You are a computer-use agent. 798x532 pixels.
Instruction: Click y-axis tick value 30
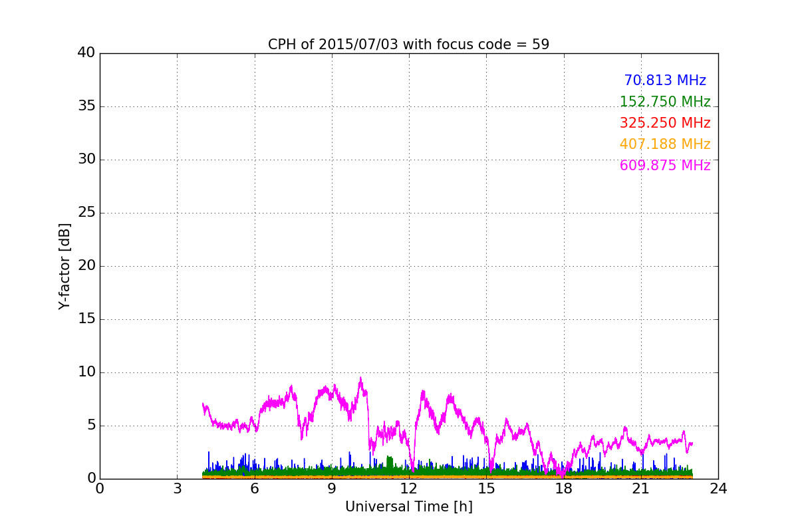86,160
